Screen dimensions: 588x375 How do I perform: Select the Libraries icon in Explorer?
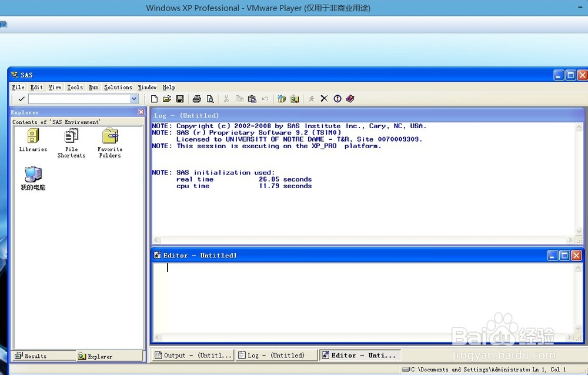(33, 140)
